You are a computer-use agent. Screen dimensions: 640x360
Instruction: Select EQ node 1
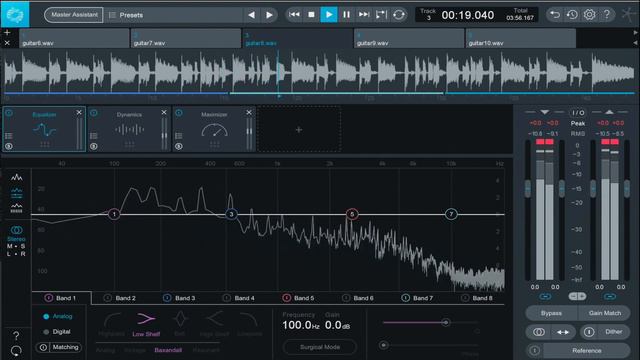[114, 214]
